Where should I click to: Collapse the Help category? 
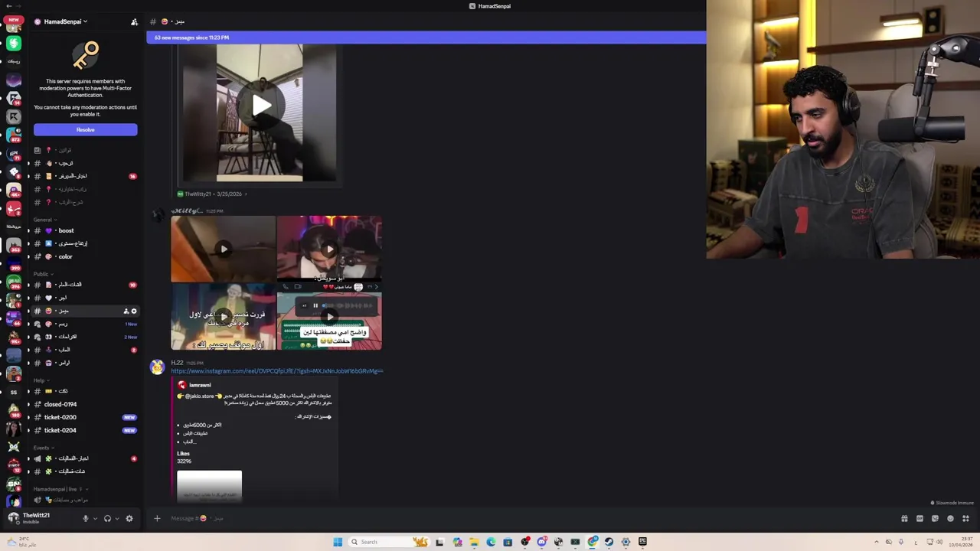(40, 380)
